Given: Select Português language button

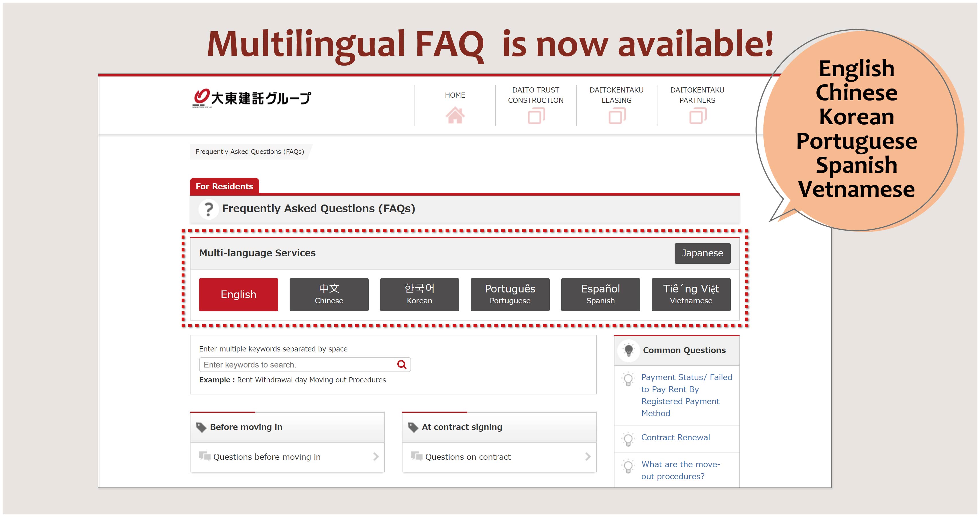Looking at the screenshot, I should (510, 294).
